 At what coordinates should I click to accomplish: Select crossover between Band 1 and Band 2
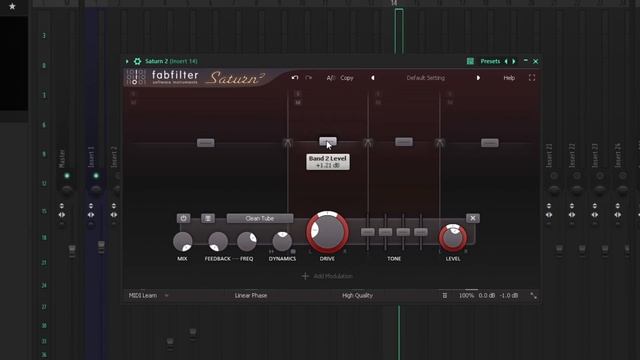tap(288, 142)
